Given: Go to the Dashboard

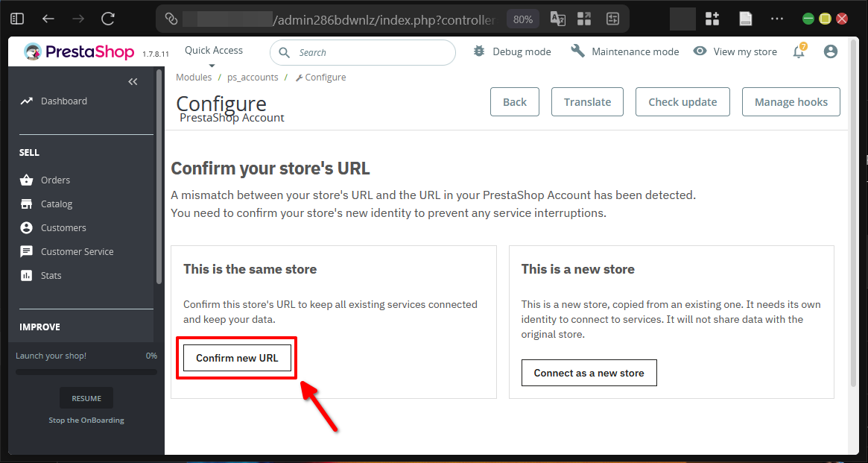Looking at the screenshot, I should pos(64,100).
